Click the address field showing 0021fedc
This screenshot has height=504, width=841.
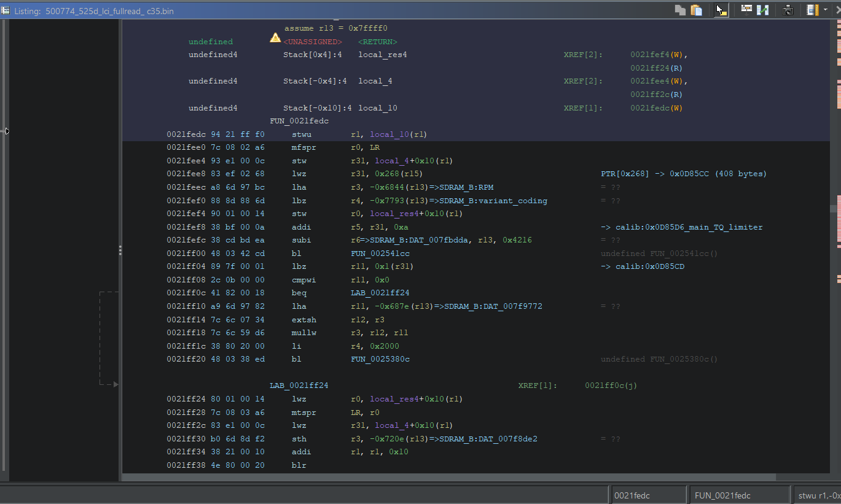(x=647, y=495)
